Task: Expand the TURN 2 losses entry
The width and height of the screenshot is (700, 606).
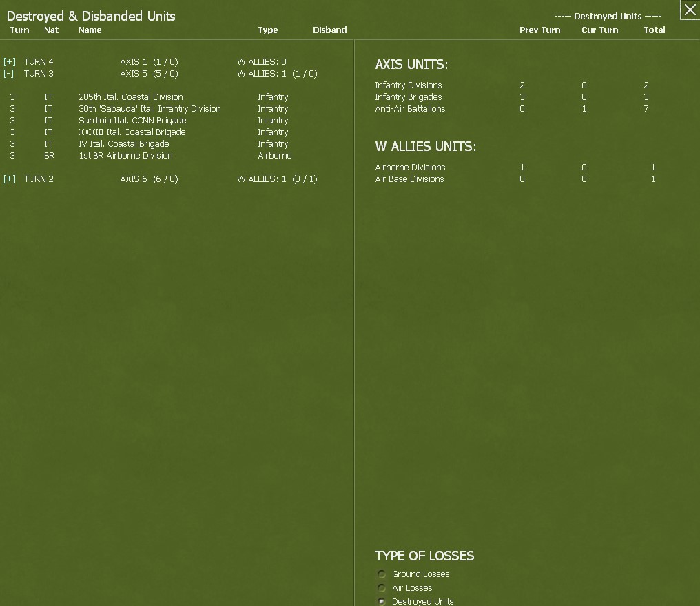Action: pos(10,179)
